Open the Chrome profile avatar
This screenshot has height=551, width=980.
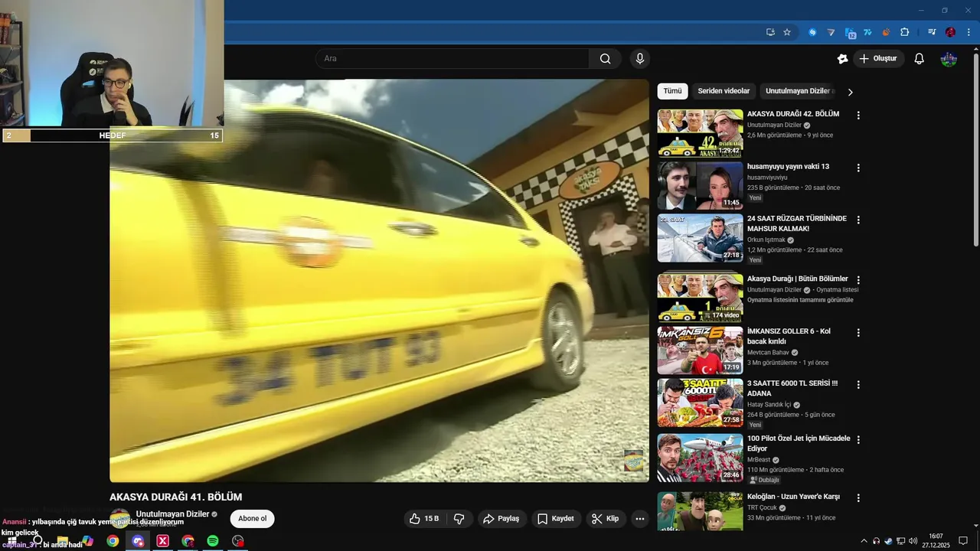[x=950, y=32]
